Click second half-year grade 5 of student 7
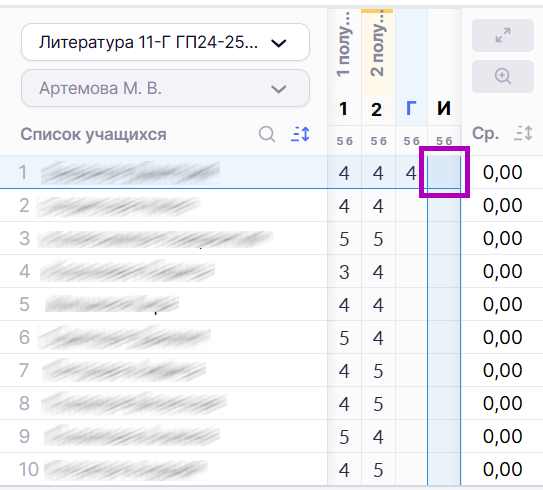 point(378,370)
